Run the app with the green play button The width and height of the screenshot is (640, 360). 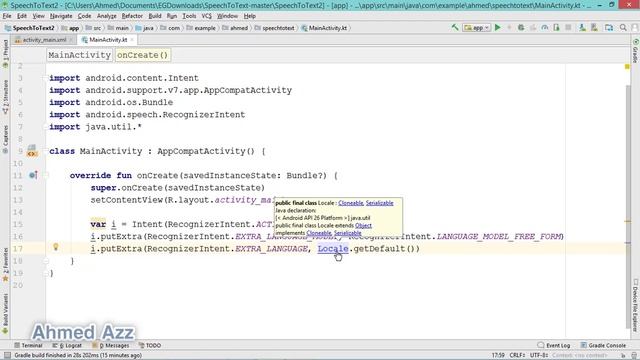pyautogui.click(x=498, y=28)
